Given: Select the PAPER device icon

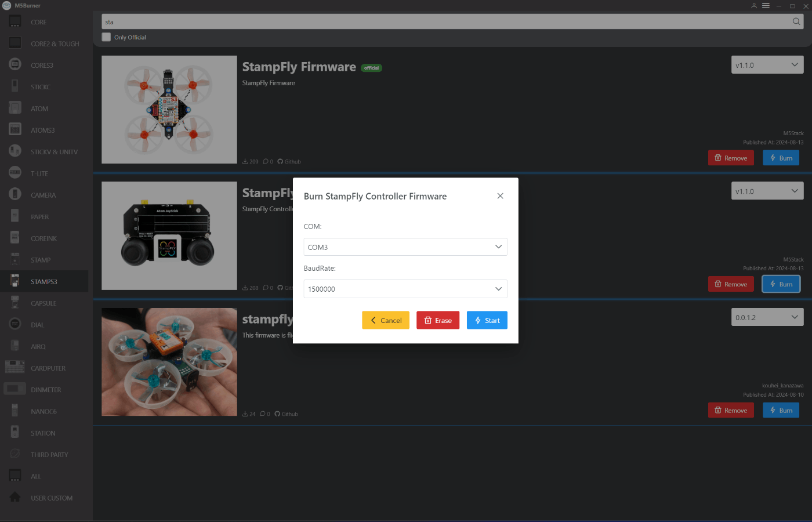Looking at the screenshot, I should (15, 216).
